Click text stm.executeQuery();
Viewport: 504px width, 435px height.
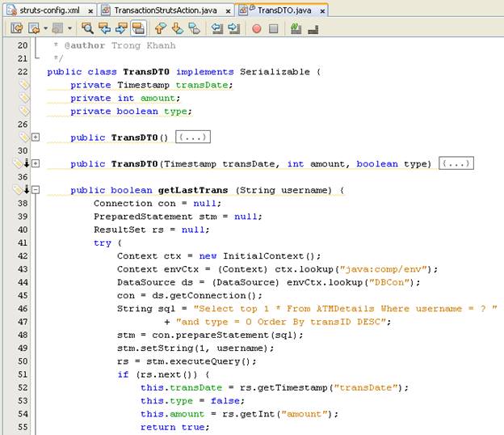pyautogui.click(x=201, y=361)
